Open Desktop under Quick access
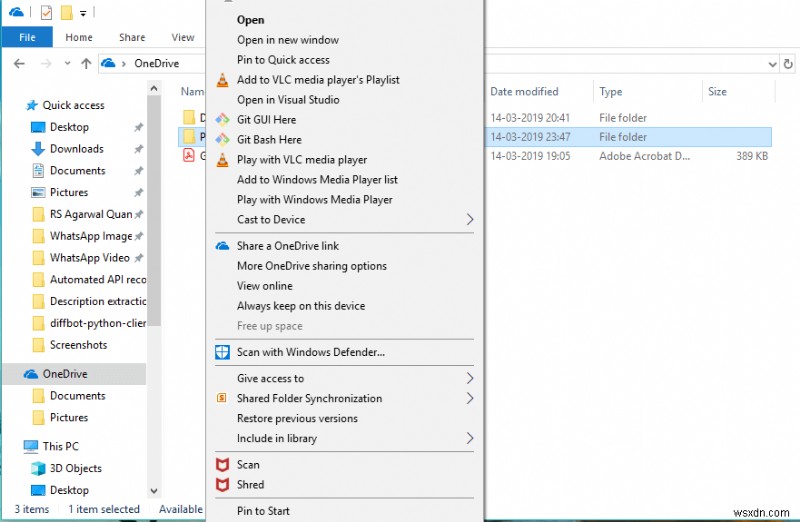The image size is (800, 522). pos(69,127)
